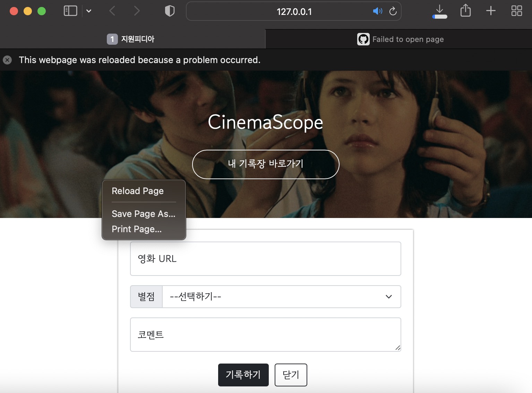The width and height of the screenshot is (532, 393).
Task: Click the CinemaScope heading
Action: tap(265, 122)
